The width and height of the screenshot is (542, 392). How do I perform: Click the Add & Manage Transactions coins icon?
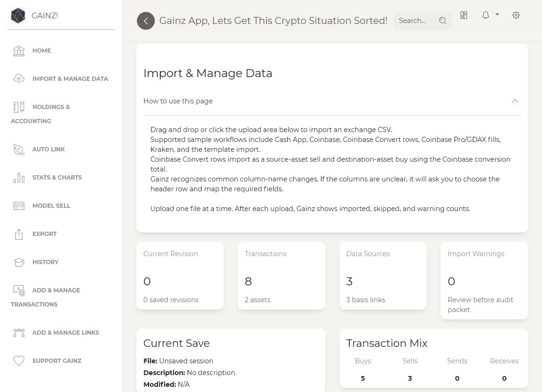coord(19,290)
